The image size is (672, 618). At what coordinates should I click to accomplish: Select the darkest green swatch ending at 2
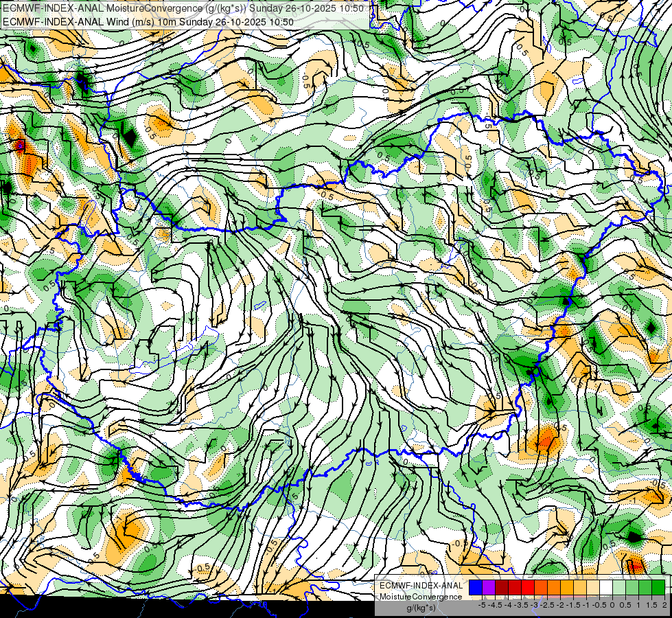pos(658,587)
